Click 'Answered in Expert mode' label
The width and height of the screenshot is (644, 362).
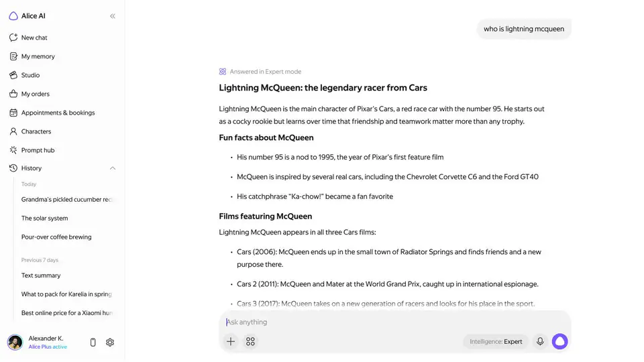[266, 72]
